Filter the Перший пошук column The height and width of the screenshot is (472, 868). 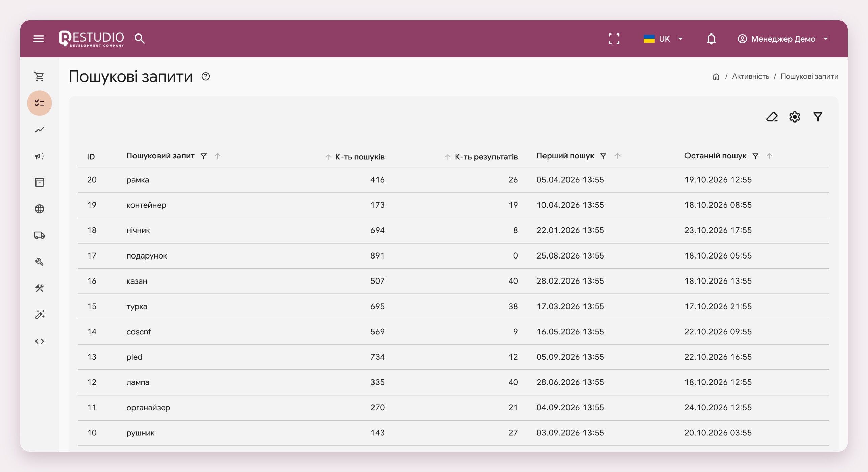pyautogui.click(x=603, y=156)
